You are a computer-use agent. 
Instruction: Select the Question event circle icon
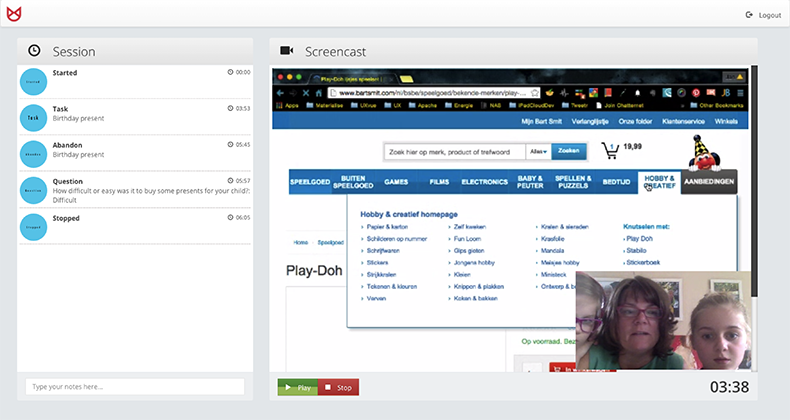(33, 190)
